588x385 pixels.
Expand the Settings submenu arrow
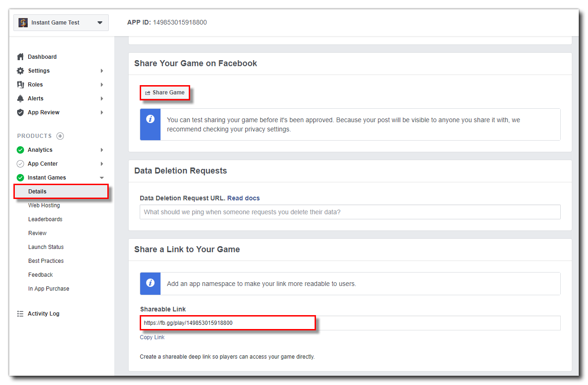(102, 71)
